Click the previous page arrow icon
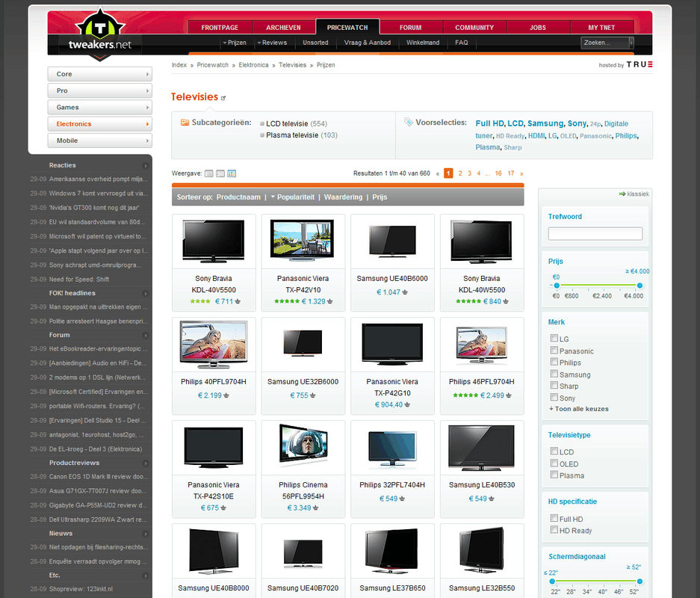This screenshot has height=598, width=700. click(438, 173)
